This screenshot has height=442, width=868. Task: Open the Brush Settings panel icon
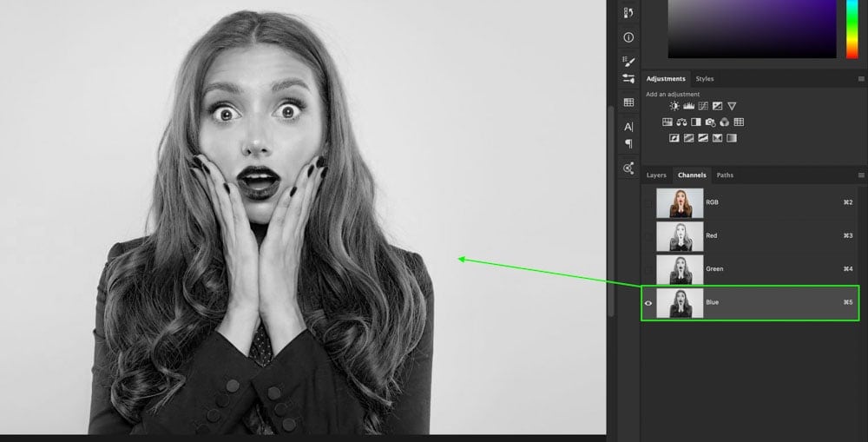click(628, 61)
